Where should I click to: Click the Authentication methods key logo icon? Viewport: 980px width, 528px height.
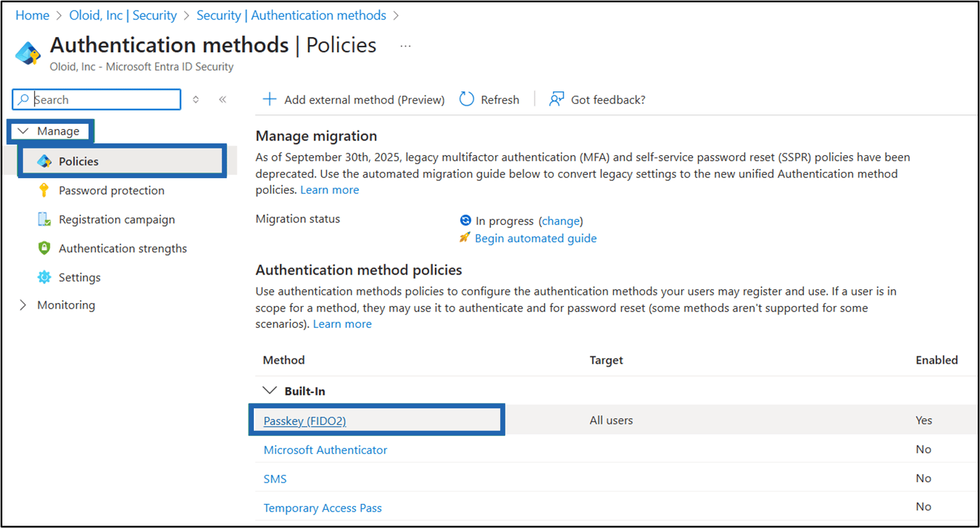pos(28,53)
